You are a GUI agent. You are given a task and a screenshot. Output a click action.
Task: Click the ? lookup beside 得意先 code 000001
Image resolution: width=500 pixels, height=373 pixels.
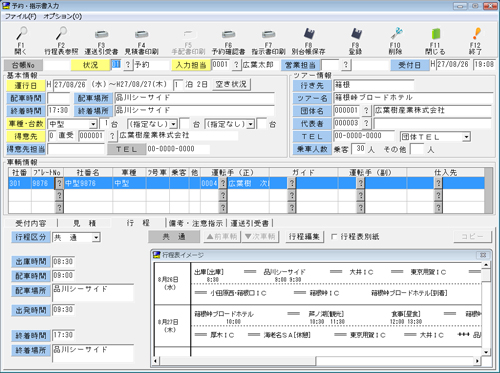click(112, 136)
